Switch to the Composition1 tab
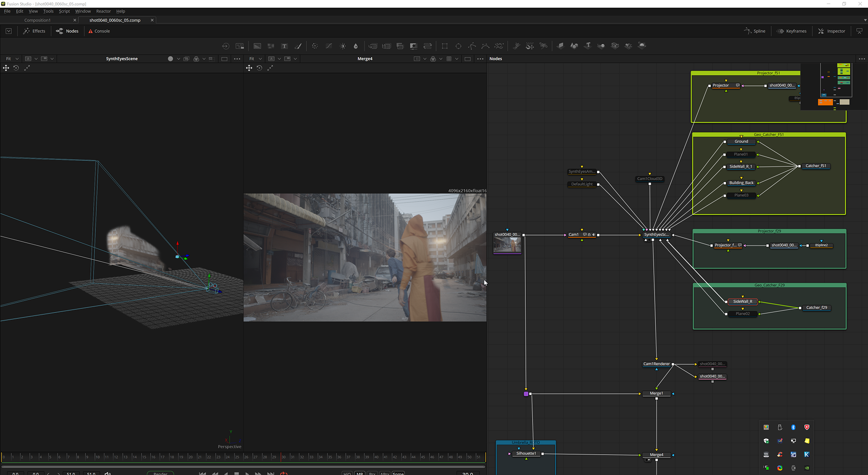The width and height of the screenshot is (868, 475). coord(38,20)
